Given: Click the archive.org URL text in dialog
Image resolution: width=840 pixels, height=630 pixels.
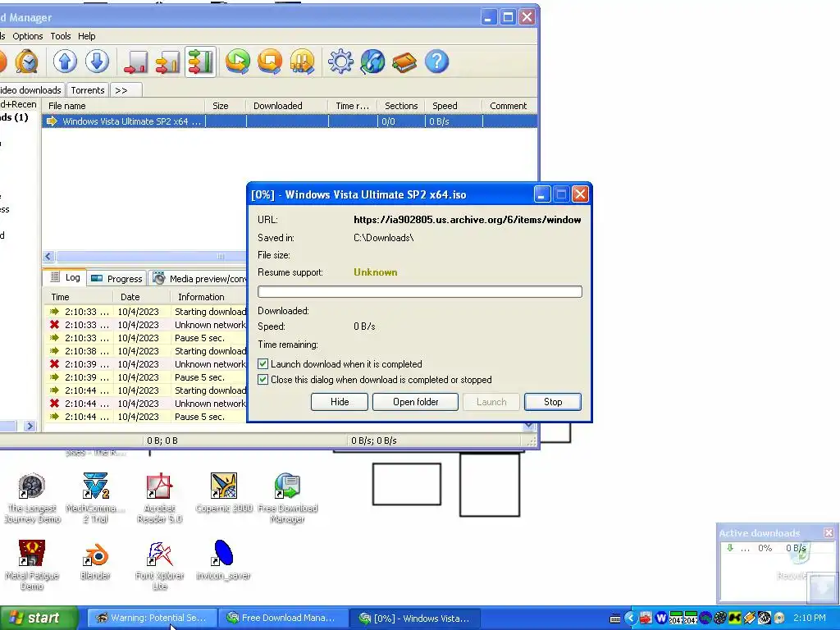Looking at the screenshot, I should pyautogui.click(x=467, y=220).
